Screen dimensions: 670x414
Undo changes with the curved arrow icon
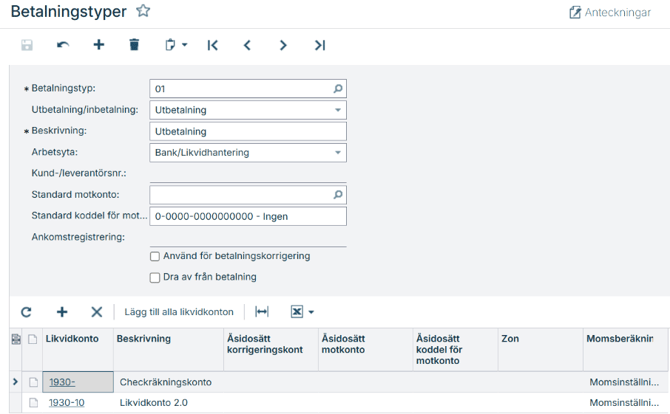(63, 45)
